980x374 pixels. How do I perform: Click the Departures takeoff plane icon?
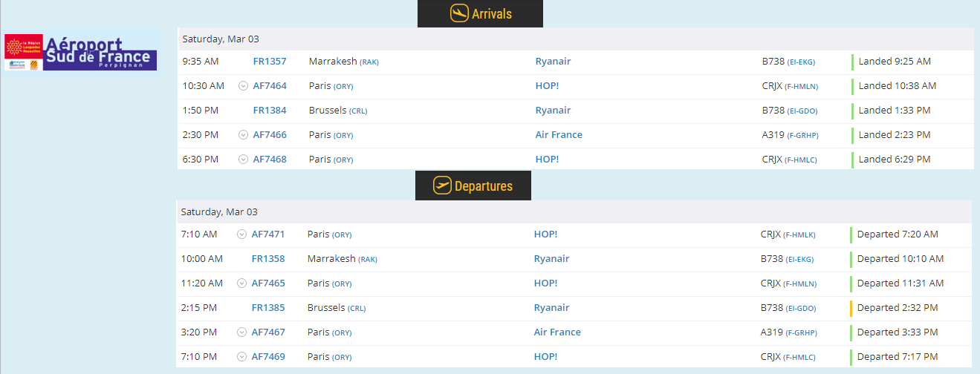tap(442, 186)
